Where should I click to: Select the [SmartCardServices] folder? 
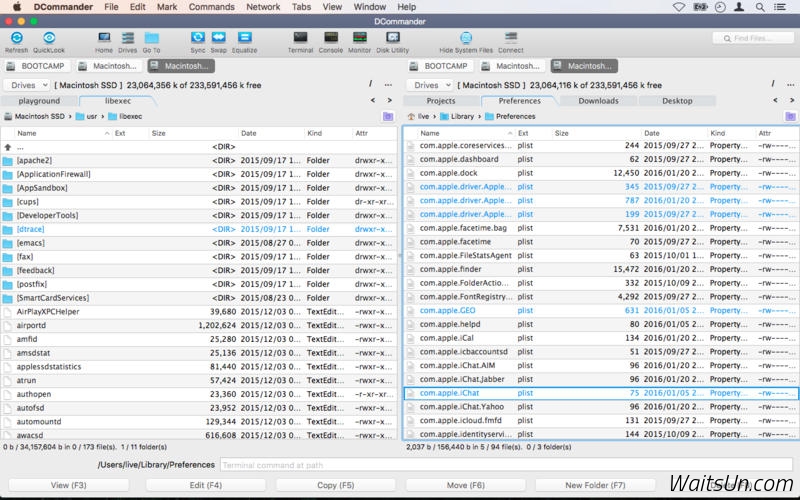(x=199, y=298)
